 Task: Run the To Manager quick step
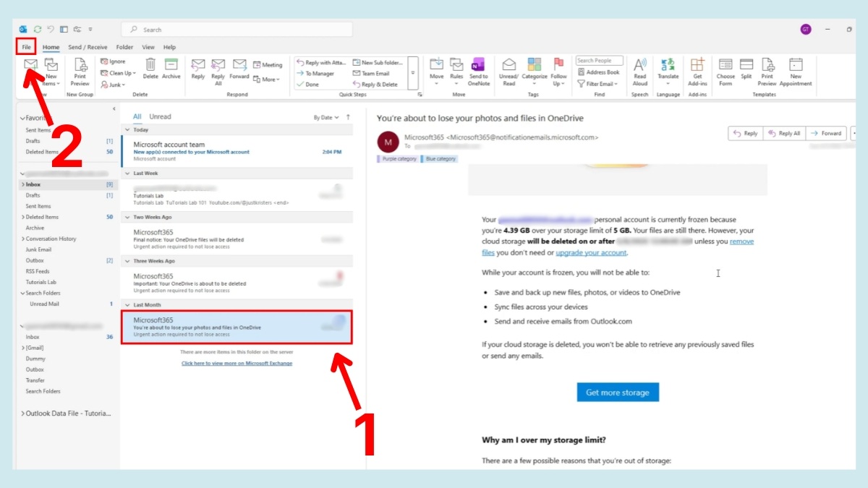pos(315,74)
